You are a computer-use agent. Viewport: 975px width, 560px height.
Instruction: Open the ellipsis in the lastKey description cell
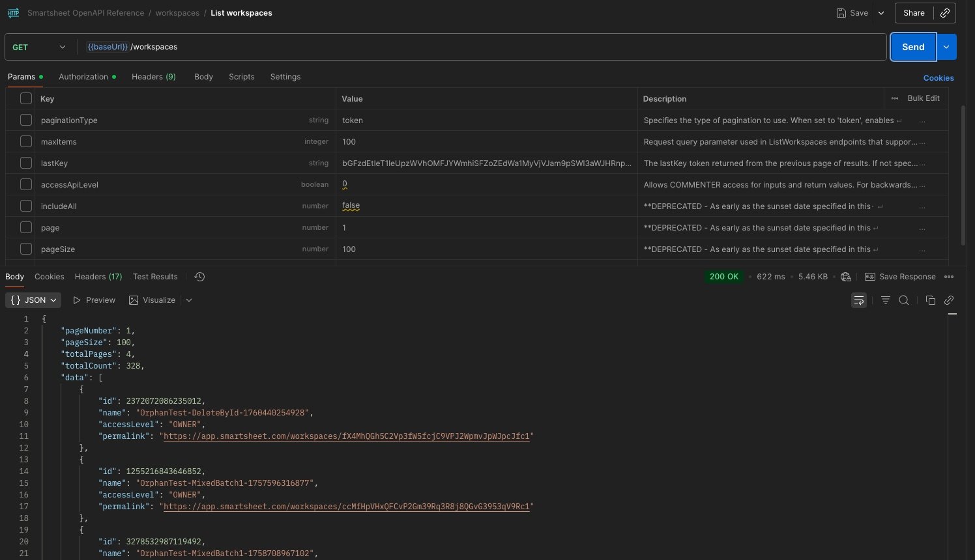922,163
